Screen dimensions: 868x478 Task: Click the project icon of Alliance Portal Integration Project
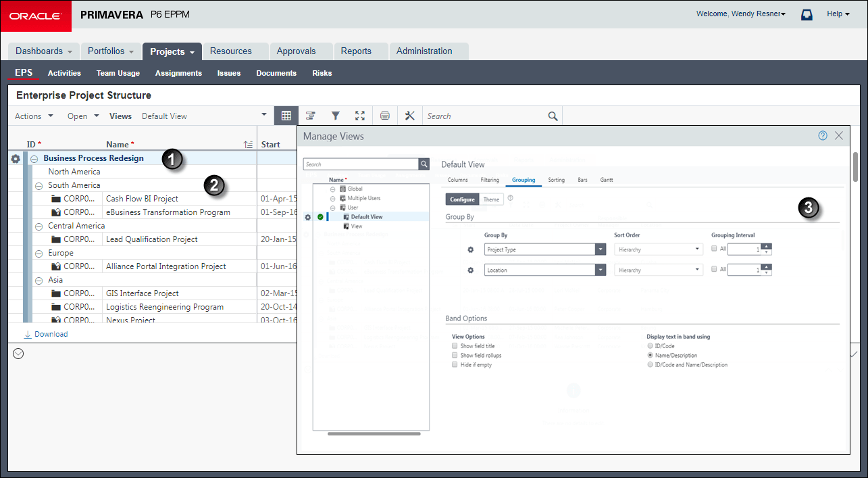coord(56,266)
